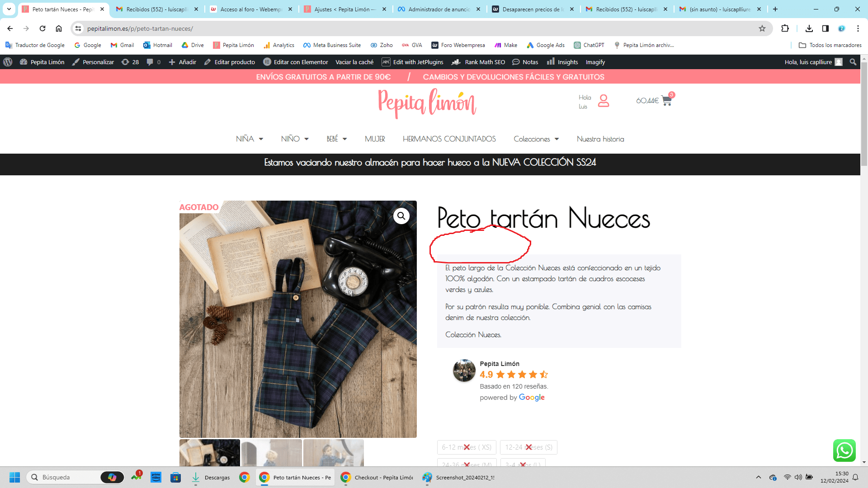Screen dimensions: 868x488
Task: Toggle the browser side panel
Action: point(826,28)
